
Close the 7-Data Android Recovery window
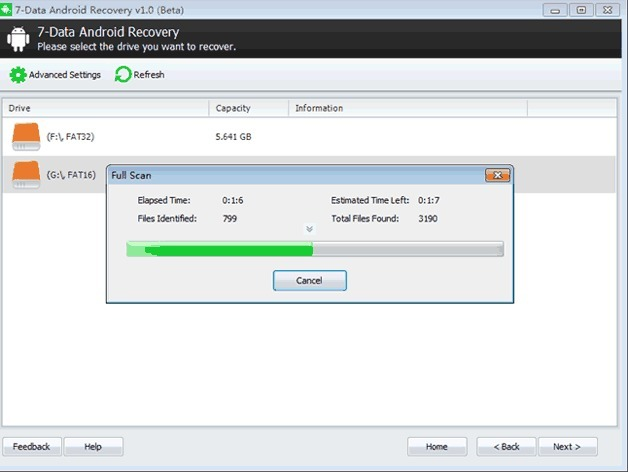click(608, 10)
